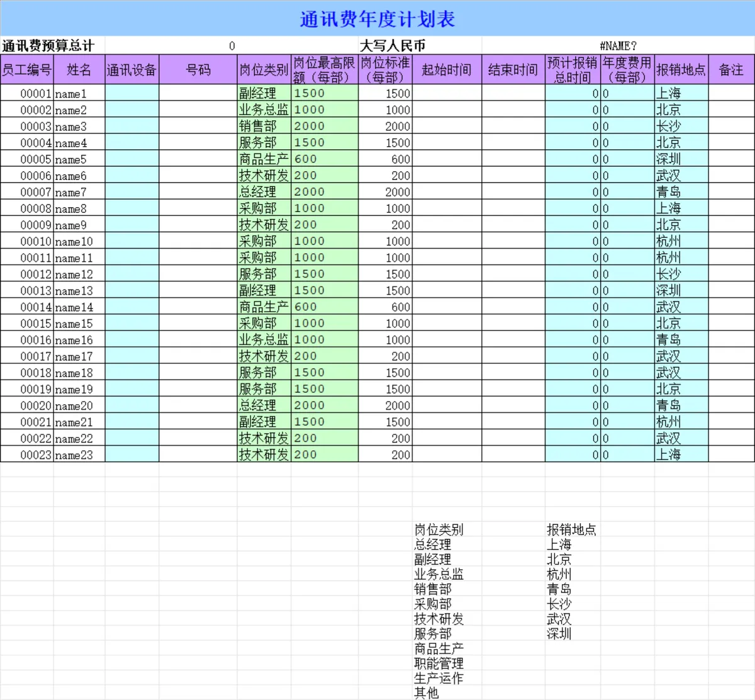Click the budget total value 0 cell
Viewport: 755px width, 700px height.
232,45
